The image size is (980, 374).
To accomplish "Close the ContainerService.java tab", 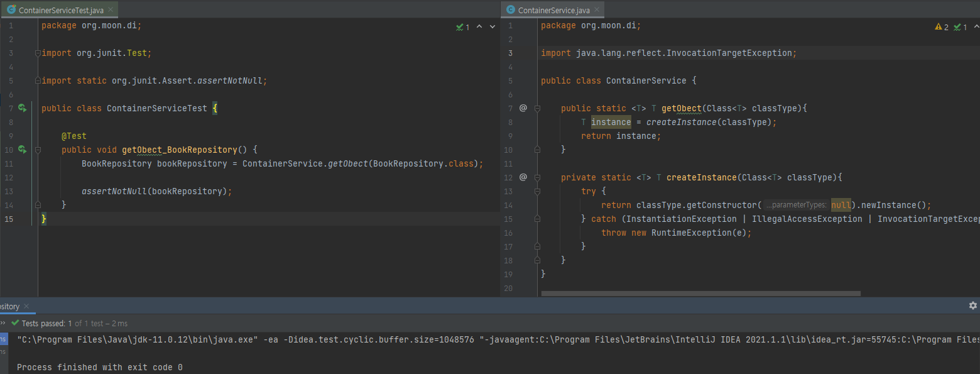I will [597, 11].
